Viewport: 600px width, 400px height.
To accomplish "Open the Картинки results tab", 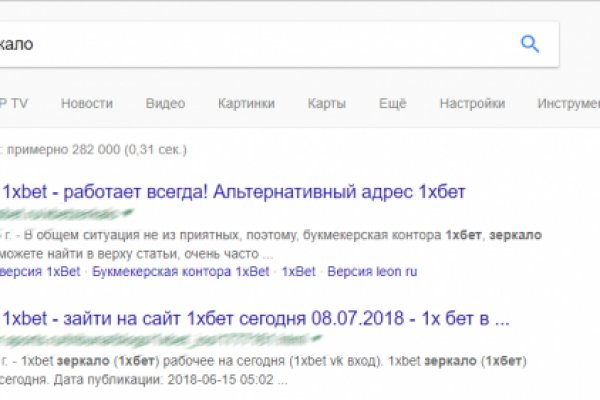I will click(x=246, y=103).
